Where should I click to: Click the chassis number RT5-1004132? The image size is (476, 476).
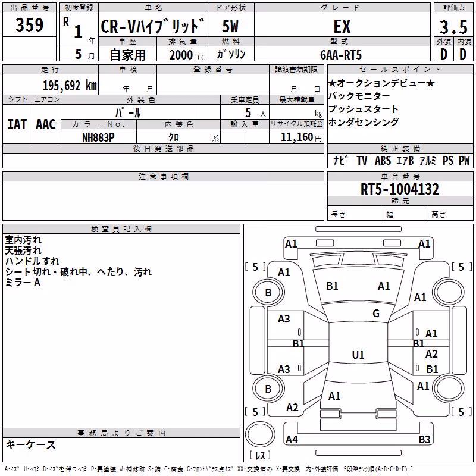pyautogui.click(x=400, y=189)
